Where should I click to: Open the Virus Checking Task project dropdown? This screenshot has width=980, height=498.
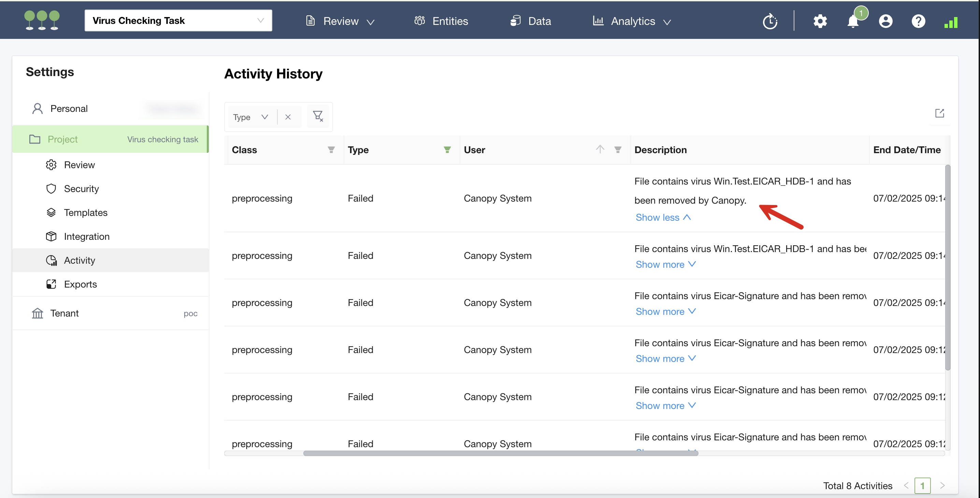click(178, 20)
